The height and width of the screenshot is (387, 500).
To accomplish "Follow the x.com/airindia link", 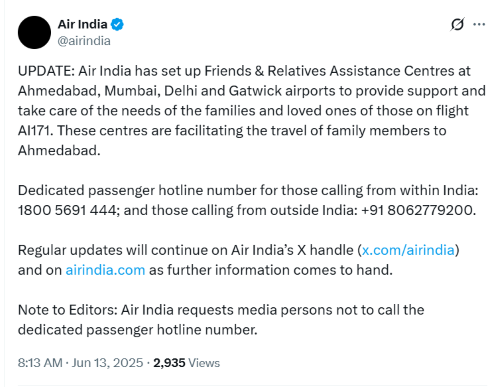I will pyautogui.click(x=408, y=250).
